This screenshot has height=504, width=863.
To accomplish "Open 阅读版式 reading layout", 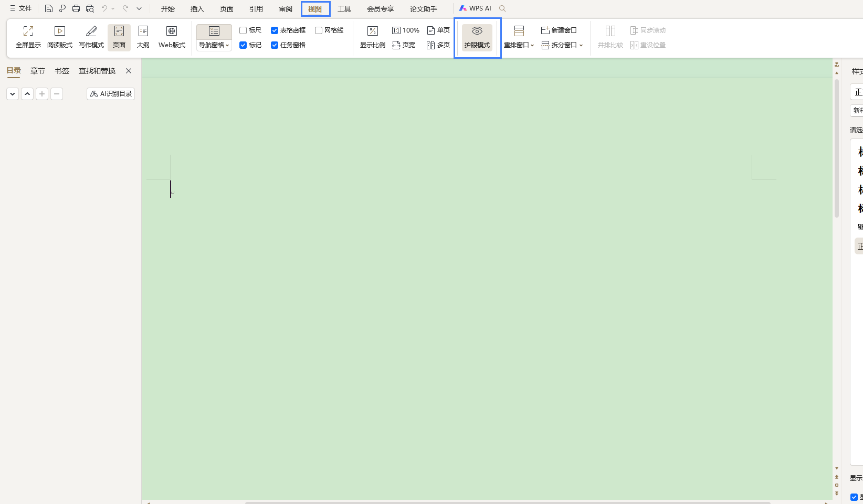I will (x=60, y=37).
